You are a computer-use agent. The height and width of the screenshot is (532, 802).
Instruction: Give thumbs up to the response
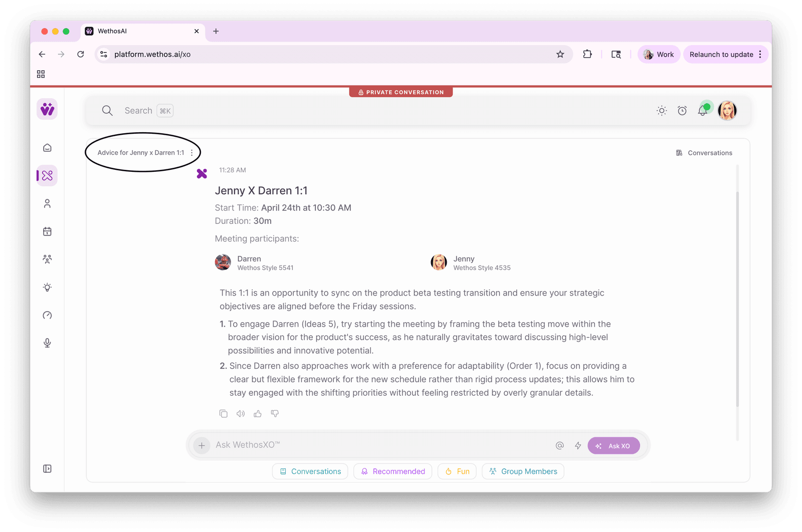point(258,414)
